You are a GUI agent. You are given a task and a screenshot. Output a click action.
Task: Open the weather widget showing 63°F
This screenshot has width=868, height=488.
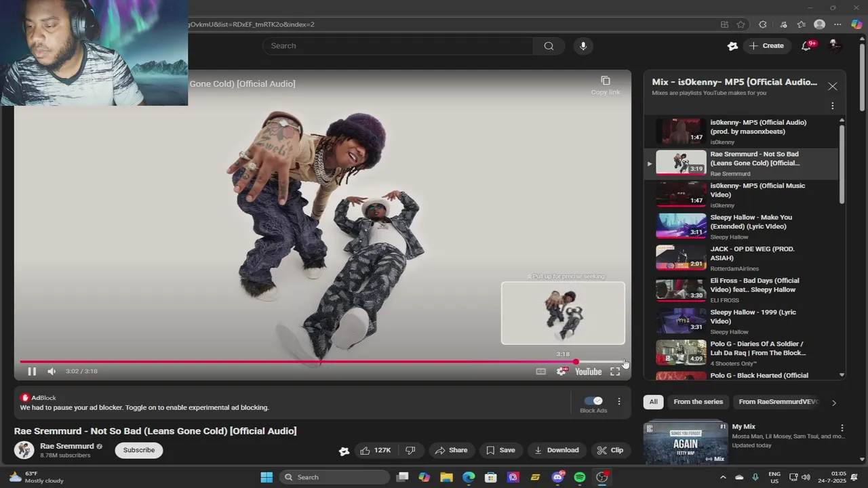[37, 477]
